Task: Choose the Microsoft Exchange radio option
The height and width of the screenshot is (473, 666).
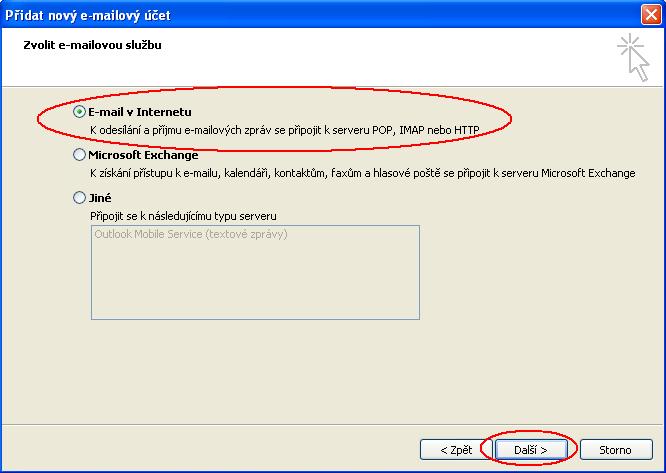Action: [79, 155]
